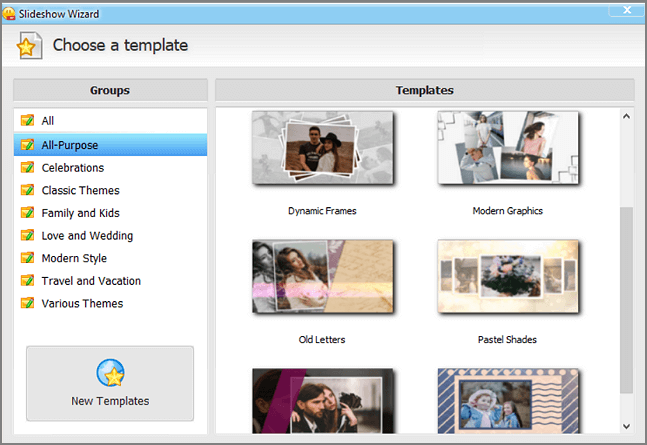Image resolution: width=647 pixels, height=445 pixels.
Task: Pick the Modern Graphics template thumbnail
Action: coord(508,147)
